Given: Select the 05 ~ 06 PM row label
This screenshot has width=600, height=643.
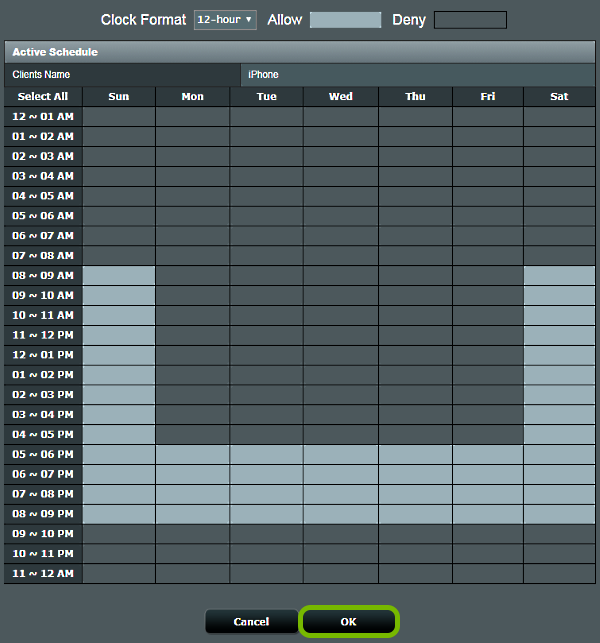Looking at the screenshot, I should coord(43,454).
